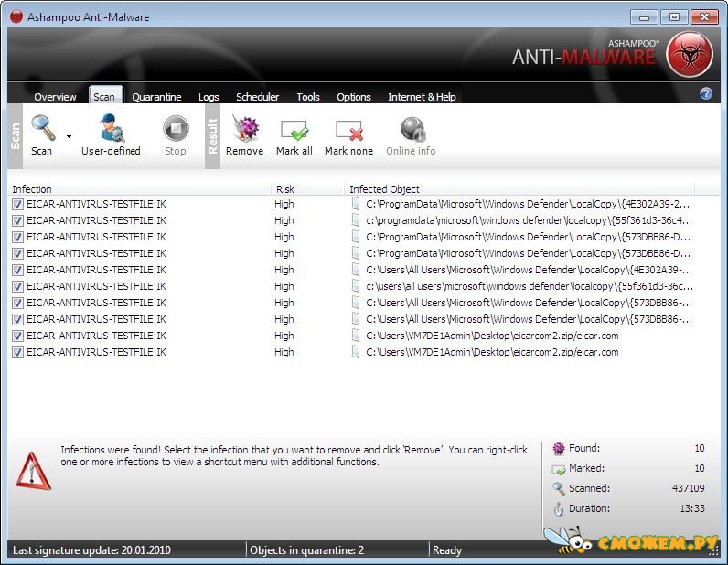Sort by the Risk column header
The width and height of the screenshot is (728, 565).
coord(308,189)
